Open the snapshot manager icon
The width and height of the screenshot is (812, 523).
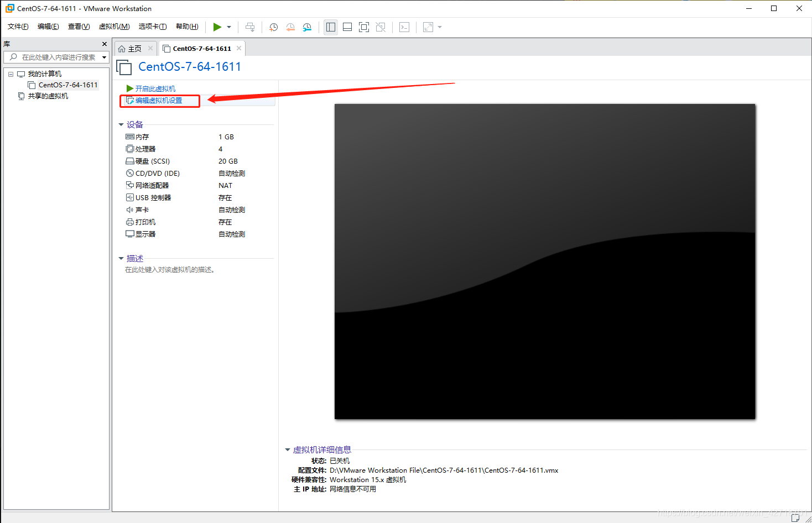click(x=307, y=27)
